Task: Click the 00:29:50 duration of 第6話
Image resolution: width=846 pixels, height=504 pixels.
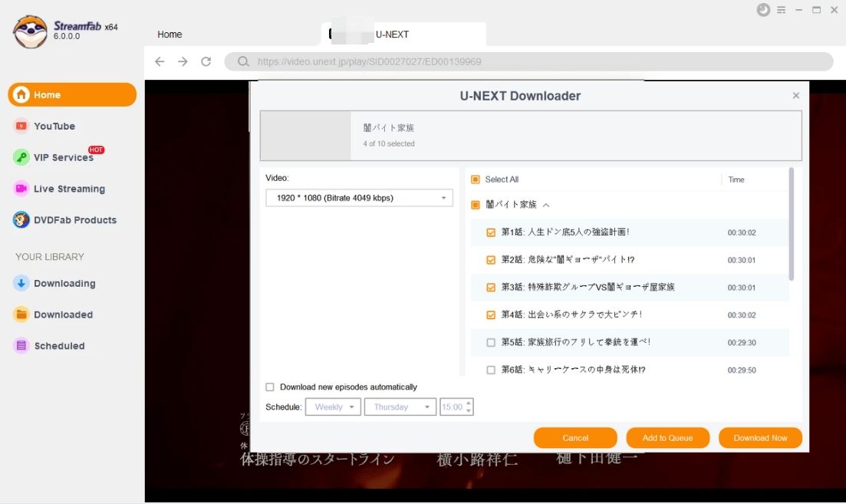Action: coord(742,371)
